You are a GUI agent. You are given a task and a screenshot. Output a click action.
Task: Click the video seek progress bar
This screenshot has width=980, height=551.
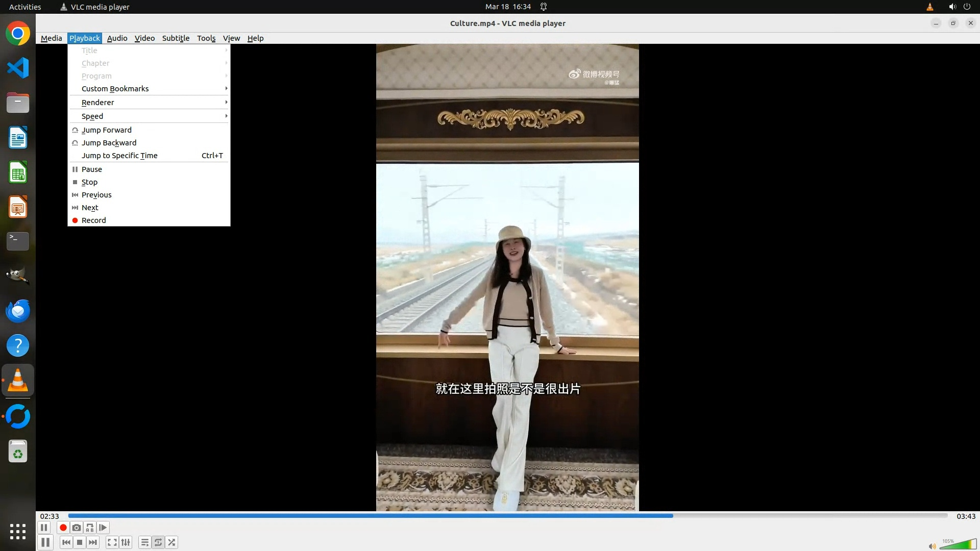click(507, 516)
